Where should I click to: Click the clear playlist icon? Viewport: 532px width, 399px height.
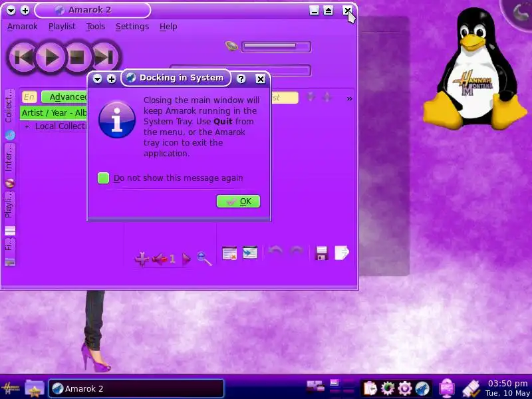click(229, 253)
